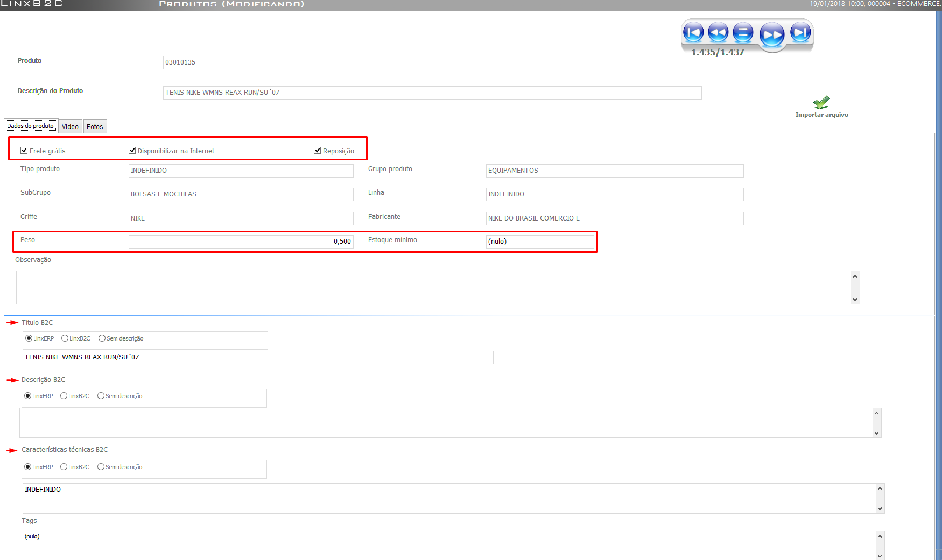Click the record counter 1.435/1.437
The height and width of the screenshot is (560, 942).
[718, 52]
